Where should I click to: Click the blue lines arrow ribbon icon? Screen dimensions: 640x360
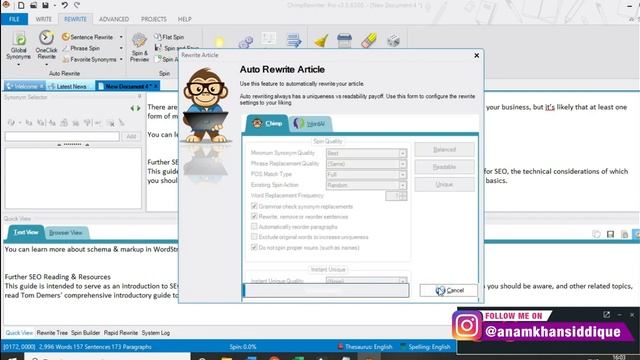[294, 40]
